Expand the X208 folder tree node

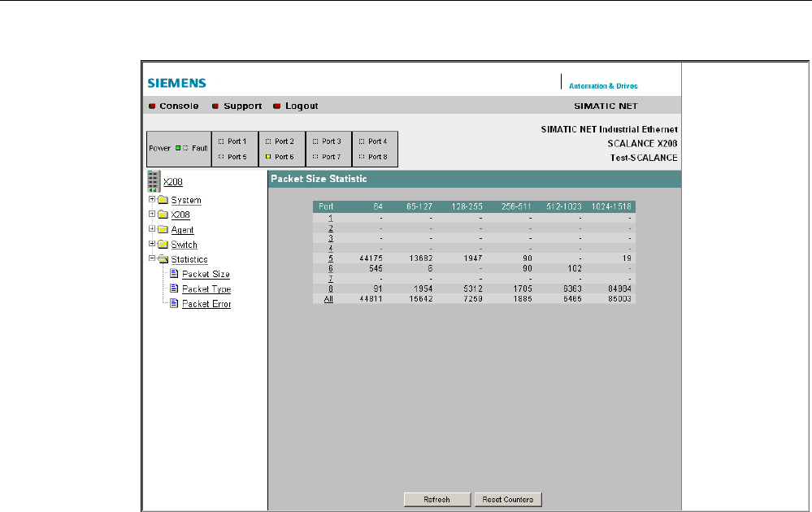(152, 215)
